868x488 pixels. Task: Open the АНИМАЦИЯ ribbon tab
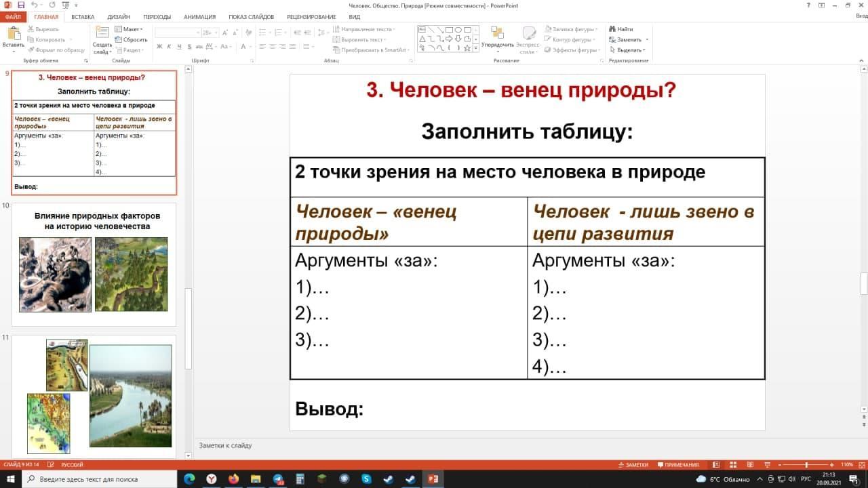click(199, 17)
